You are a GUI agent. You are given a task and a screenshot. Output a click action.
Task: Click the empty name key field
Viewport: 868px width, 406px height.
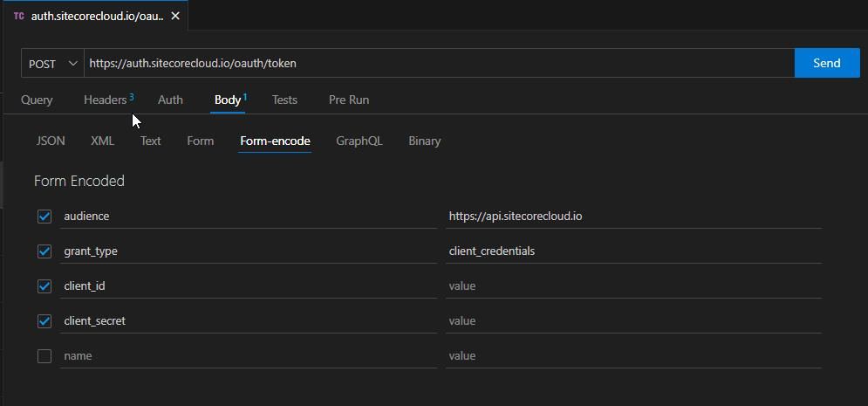tap(248, 356)
